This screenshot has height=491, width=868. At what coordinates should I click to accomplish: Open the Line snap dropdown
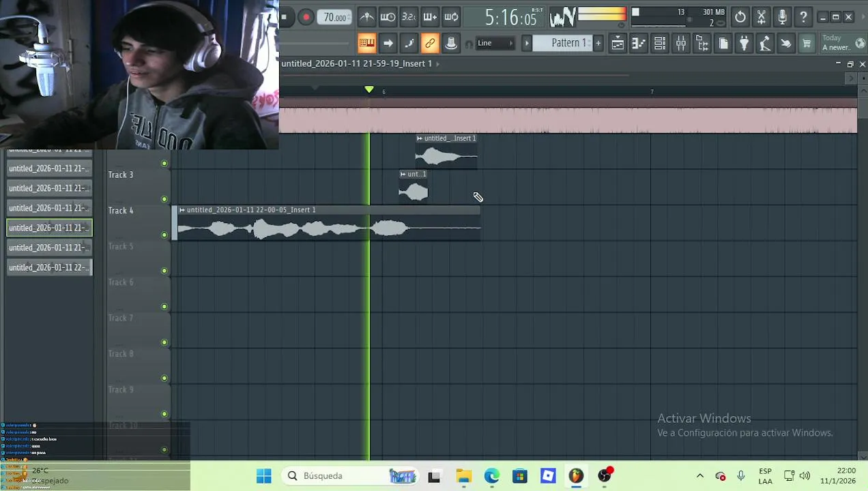tap(495, 43)
